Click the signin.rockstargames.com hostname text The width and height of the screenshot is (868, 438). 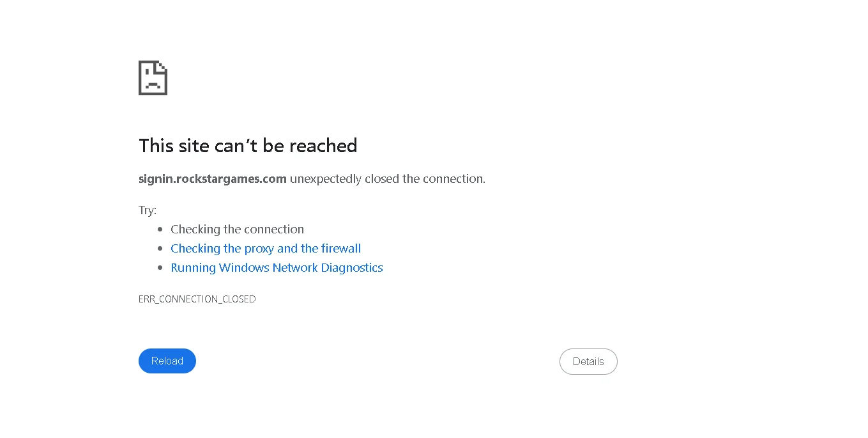pyautogui.click(x=212, y=179)
